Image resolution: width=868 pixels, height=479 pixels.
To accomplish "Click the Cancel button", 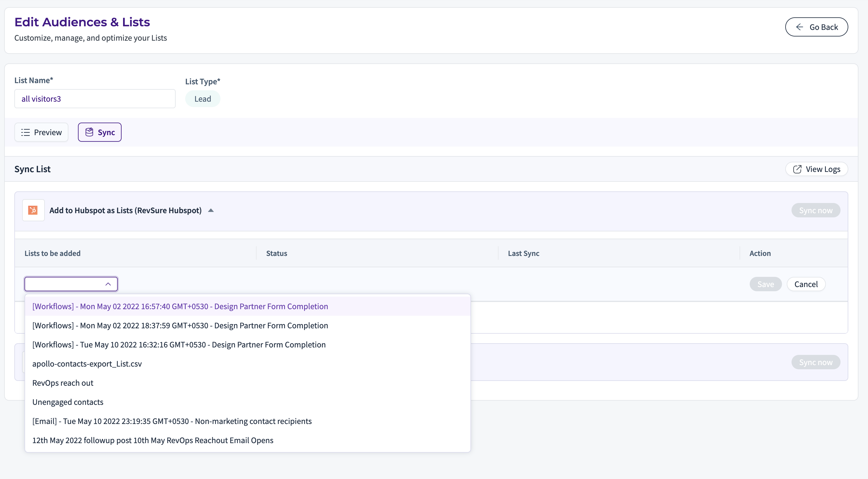I will tap(806, 284).
